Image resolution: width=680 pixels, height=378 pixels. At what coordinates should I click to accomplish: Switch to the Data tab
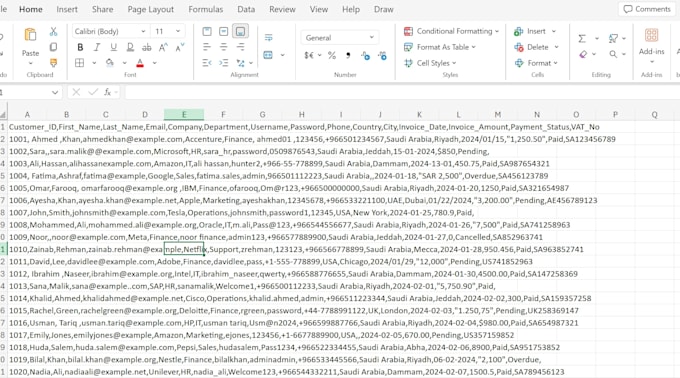(x=246, y=9)
